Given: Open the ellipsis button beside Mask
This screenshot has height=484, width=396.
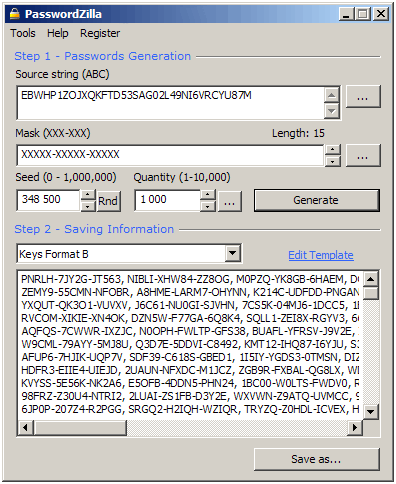Looking at the screenshot, I should (363, 155).
